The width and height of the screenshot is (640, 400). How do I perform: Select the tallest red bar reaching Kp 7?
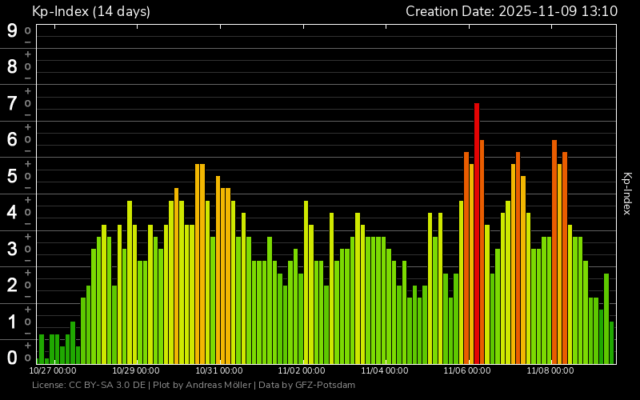click(477, 232)
